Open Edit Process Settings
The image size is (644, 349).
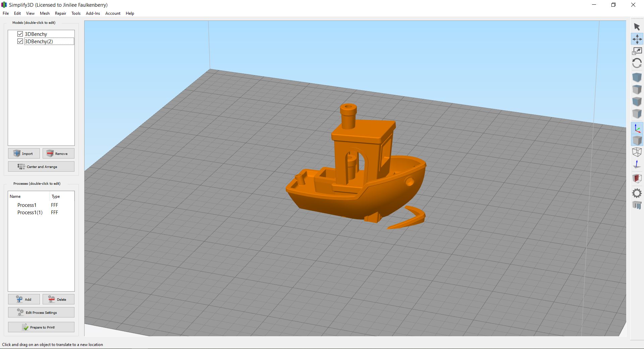41,312
